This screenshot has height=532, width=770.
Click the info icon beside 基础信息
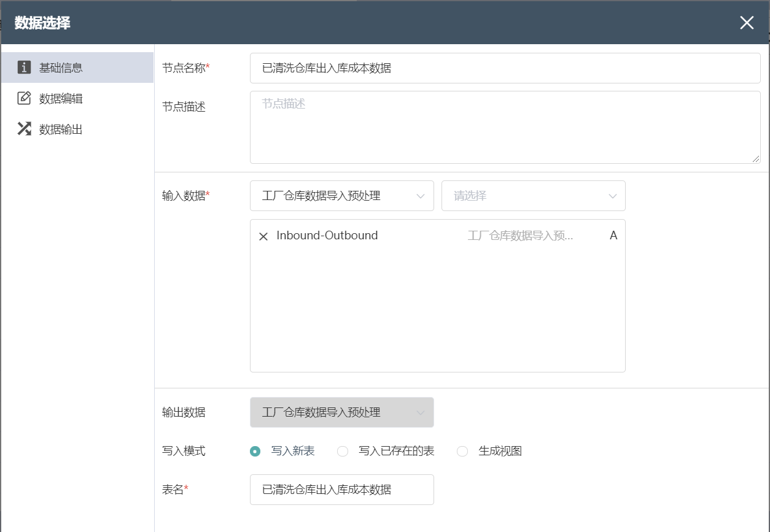coord(24,67)
